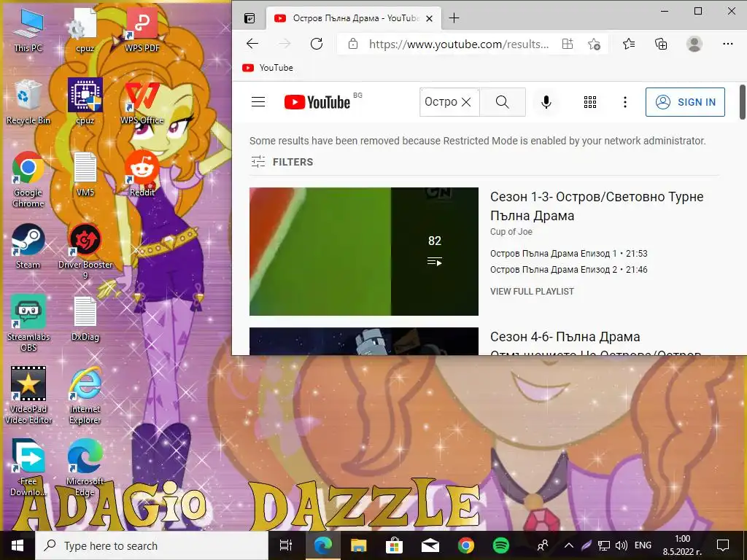Add this page to favorites
The width and height of the screenshot is (747, 560).
594,44
